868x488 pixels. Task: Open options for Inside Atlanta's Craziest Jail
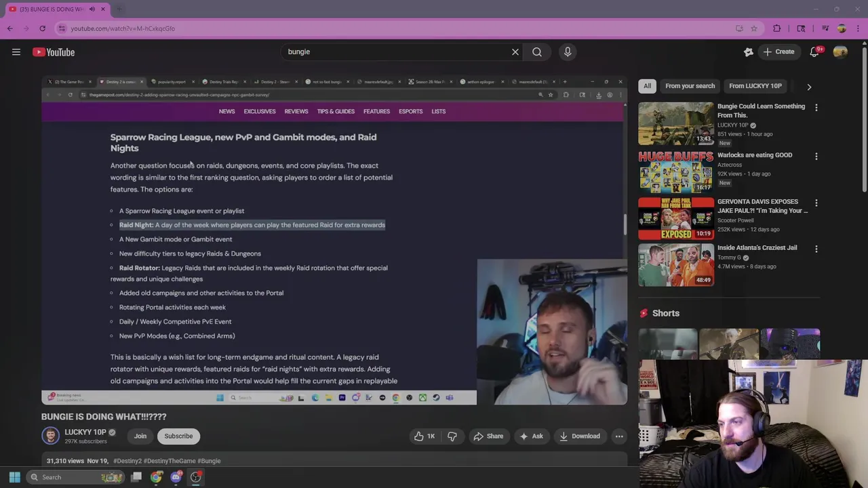tap(816, 249)
